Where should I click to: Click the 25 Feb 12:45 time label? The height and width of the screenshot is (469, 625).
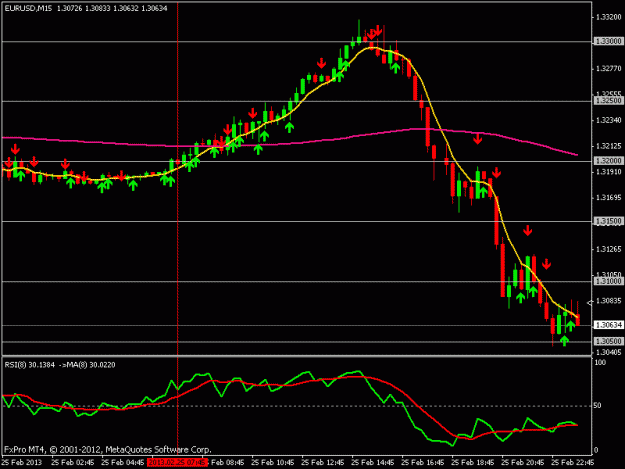coord(322,463)
